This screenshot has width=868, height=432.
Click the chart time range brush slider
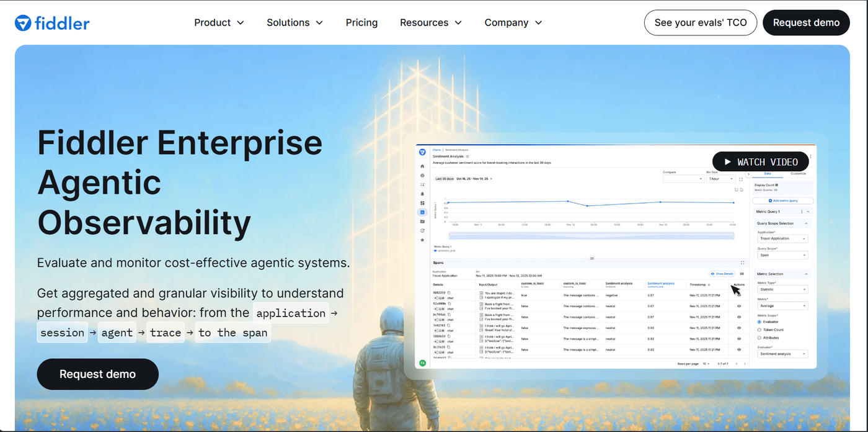(x=591, y=236)
